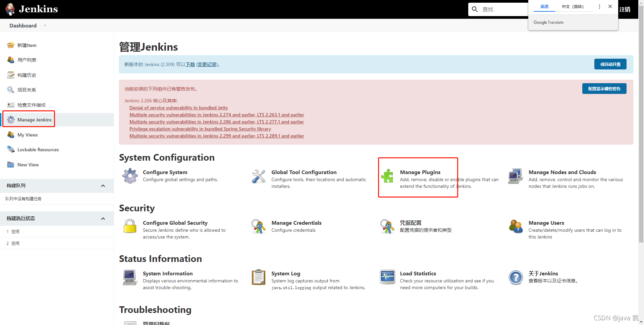Click the My Views icon in the sidebar
The image size is (644, 325).
[11, 135]
